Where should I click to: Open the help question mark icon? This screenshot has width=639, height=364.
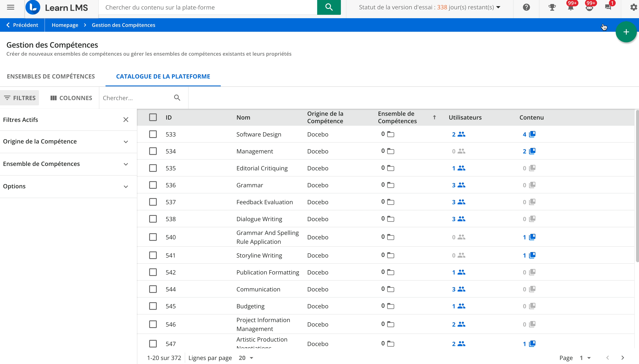tap(526, 7)
